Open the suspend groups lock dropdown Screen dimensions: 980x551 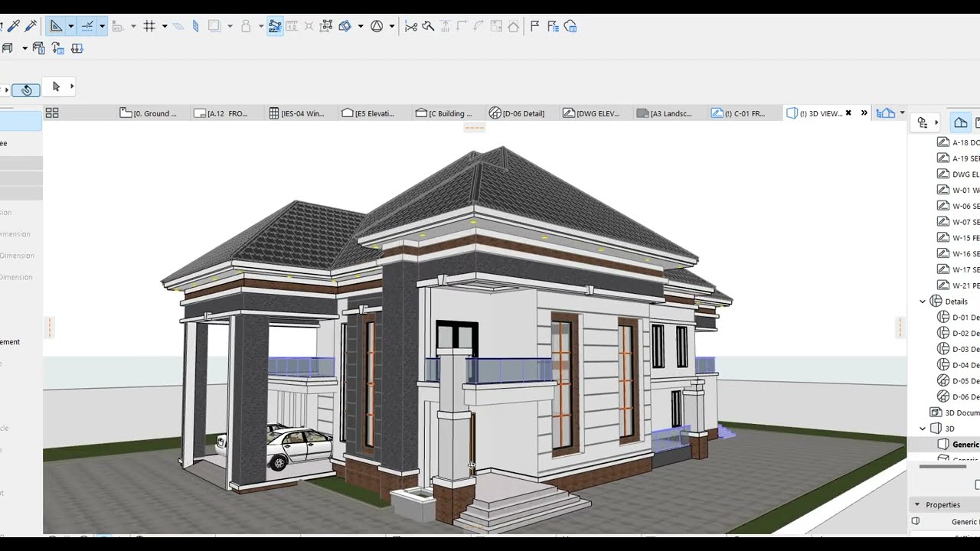tap(261, 26)
